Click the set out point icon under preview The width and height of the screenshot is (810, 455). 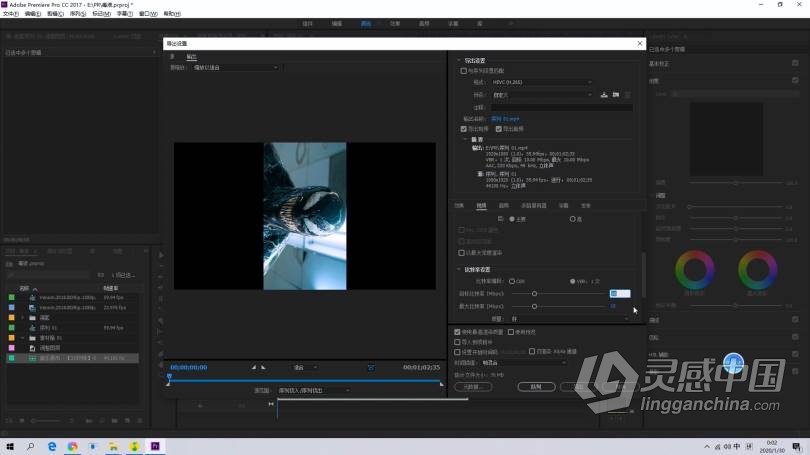coord(263,367)
